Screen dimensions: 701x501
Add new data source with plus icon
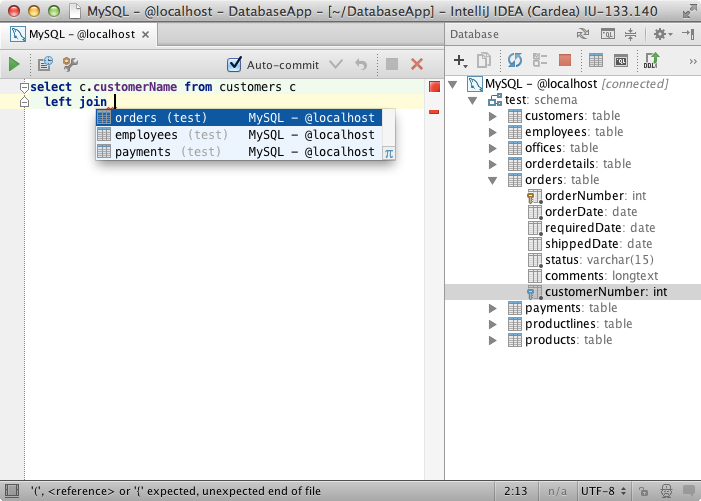(x=460, y=60)
